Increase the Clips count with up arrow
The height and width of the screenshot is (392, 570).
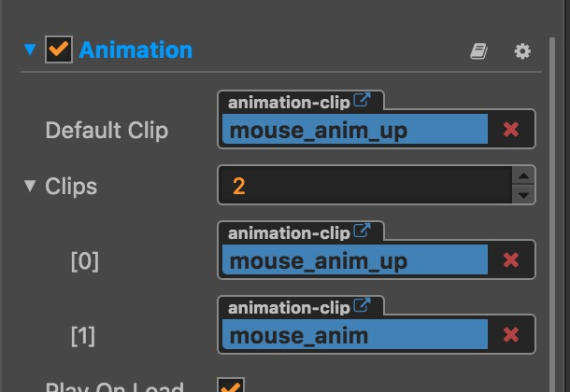pos(524,175)
